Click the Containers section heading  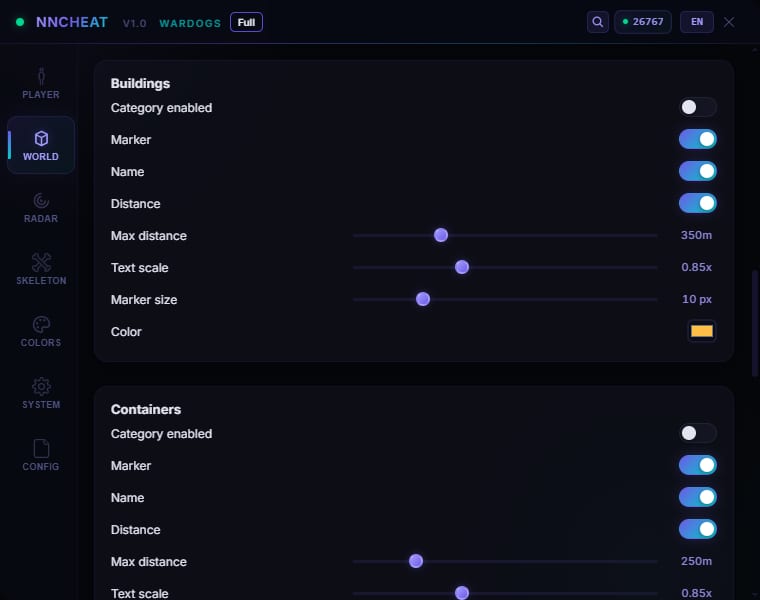tap(145, 410)
